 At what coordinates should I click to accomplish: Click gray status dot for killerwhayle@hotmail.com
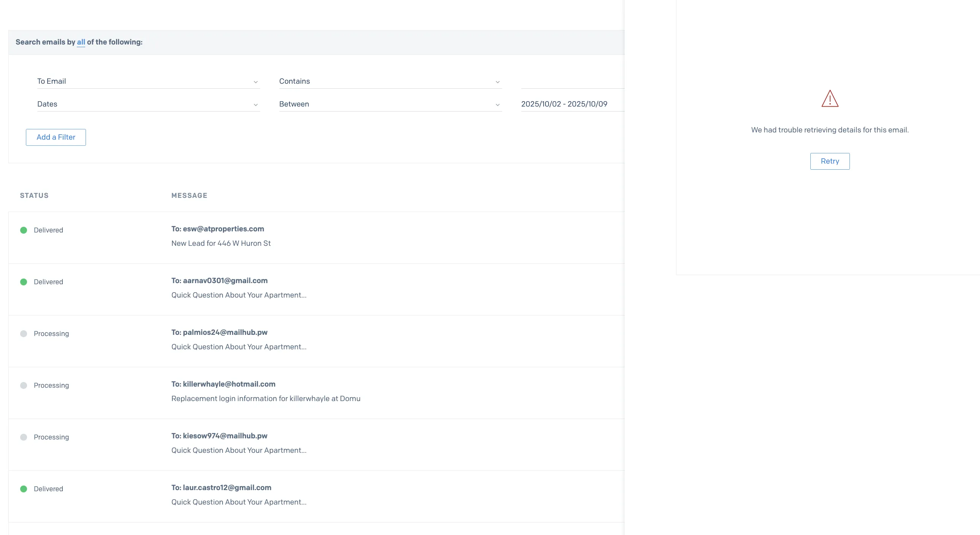pos(24,385)
